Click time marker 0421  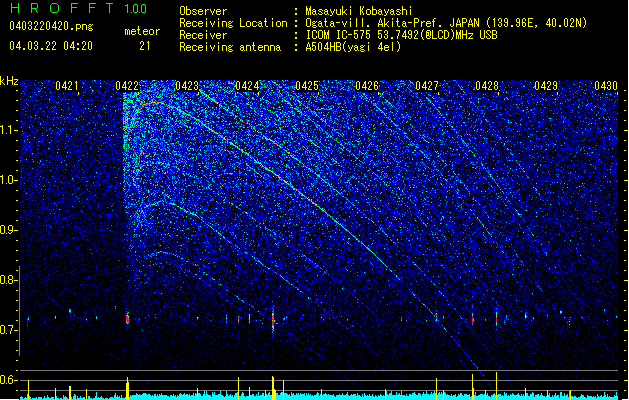(x=67, y=86)
